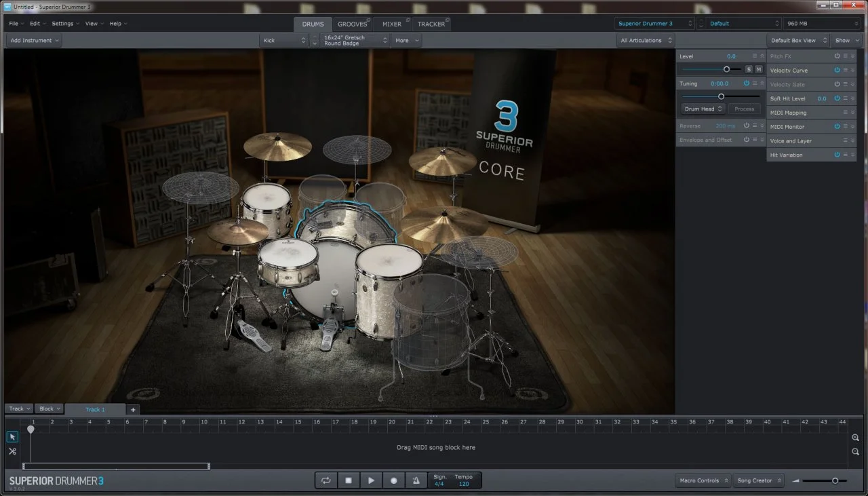Open the Kick instrument dropdown

click(x=284, y=41)
